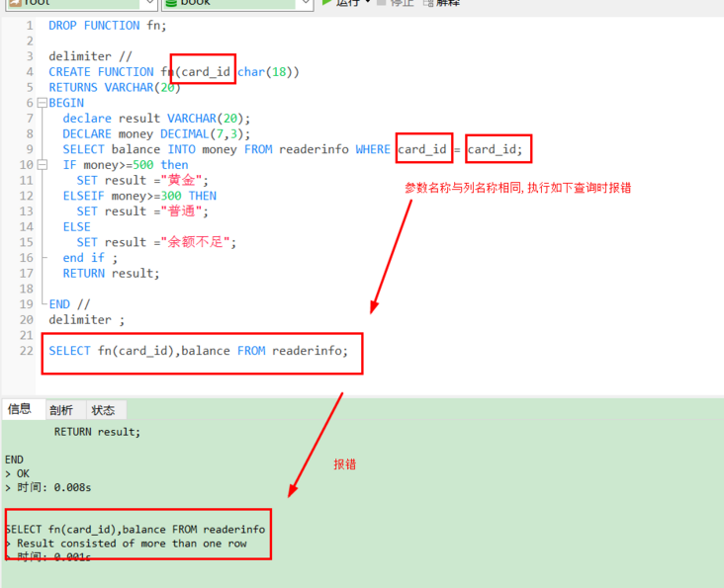This screenshot has height=588, width=724.
Task: Expand the arrow next to 运行
Action: click(368, 2)
